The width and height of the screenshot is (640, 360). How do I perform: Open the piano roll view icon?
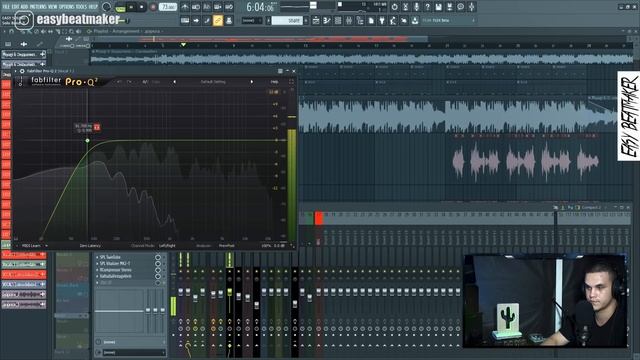pos(327,20)
